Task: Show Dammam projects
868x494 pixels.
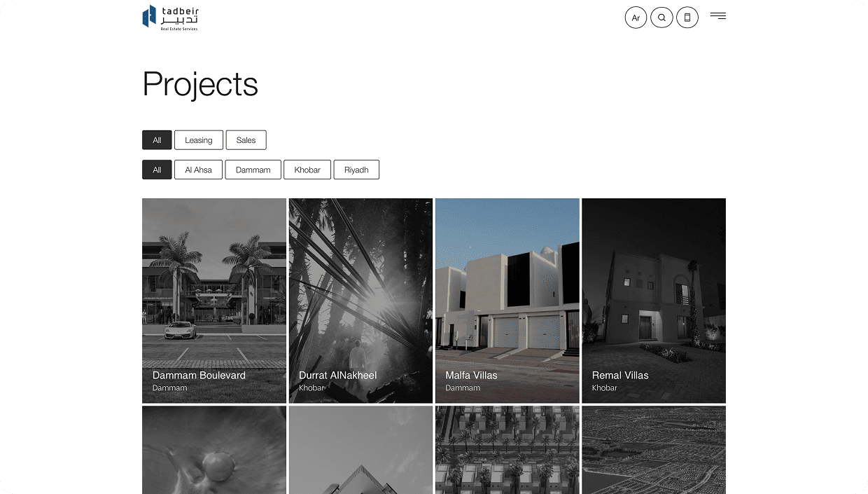Action: (x=253, y=170)
